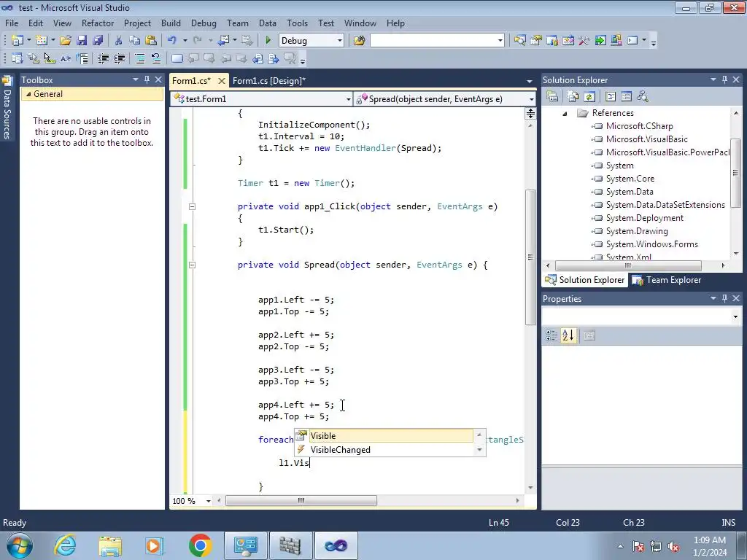Screen dimensions: 747x560
Task: Open the Build menu
Action: (x=171, y=23)
